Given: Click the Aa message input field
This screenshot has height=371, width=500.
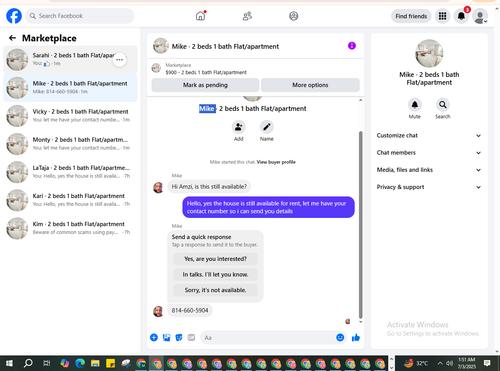Looking at the screenshot, I should (x=267, y=338).
